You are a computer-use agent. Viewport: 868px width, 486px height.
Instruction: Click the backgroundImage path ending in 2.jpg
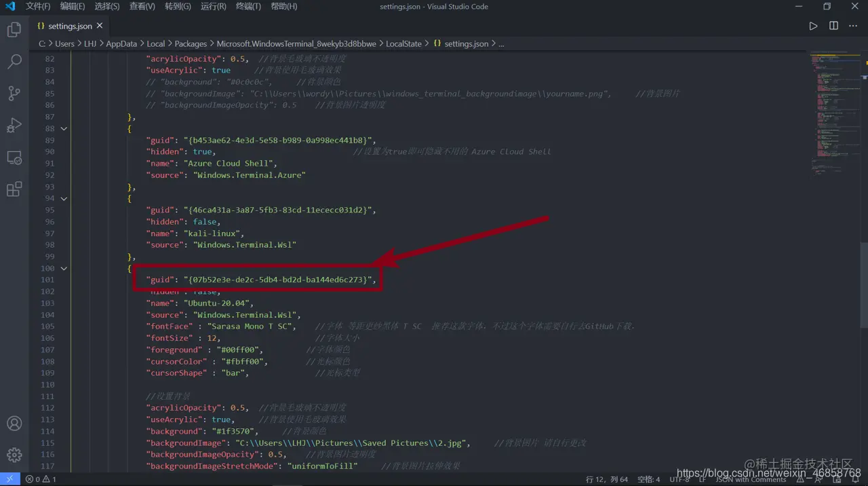[x=351, y=443]
